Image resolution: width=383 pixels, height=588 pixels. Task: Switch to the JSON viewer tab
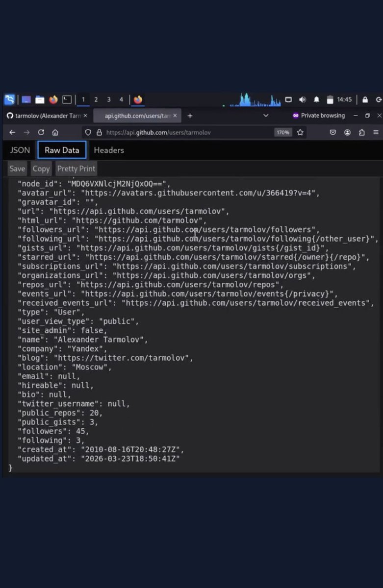20,150
